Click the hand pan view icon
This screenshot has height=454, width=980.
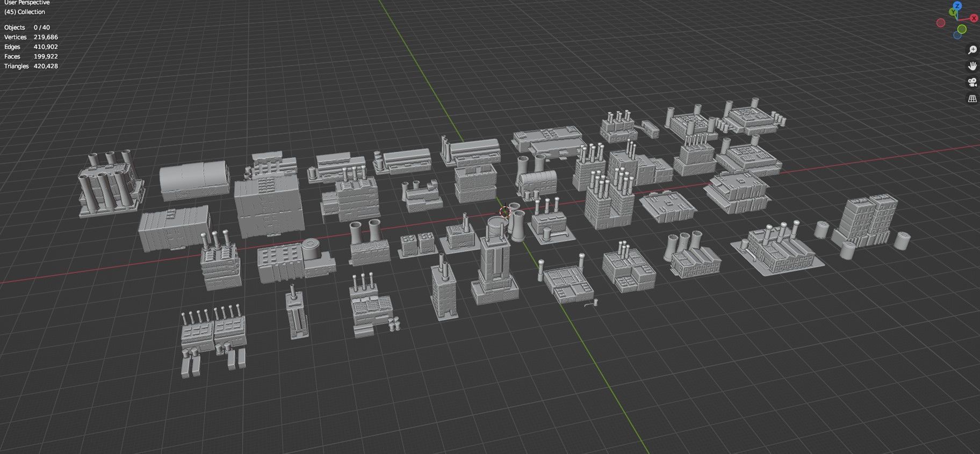tap(972, 66)
